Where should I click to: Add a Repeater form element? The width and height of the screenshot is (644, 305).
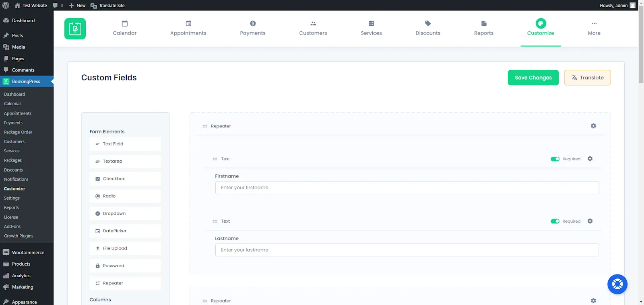pos(125,283)
